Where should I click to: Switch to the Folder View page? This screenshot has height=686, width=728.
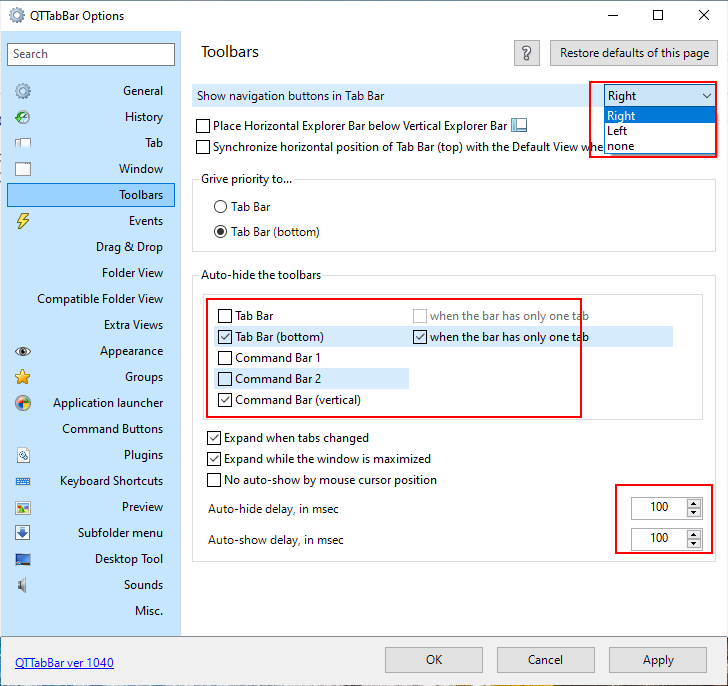(132, 273)
